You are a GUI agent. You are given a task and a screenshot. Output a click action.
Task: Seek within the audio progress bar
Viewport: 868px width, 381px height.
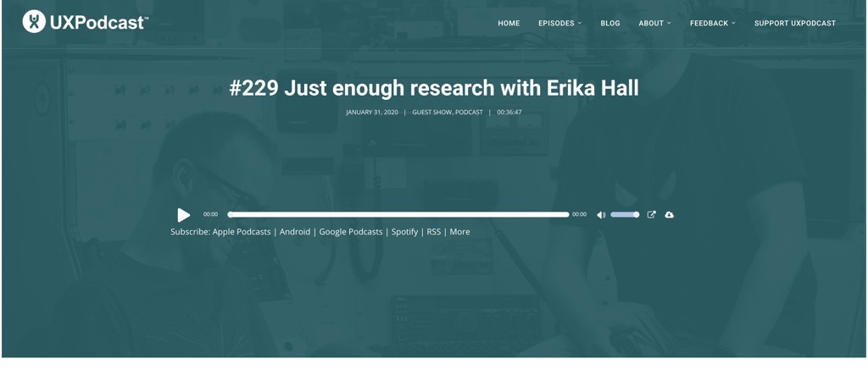[398, 215]
